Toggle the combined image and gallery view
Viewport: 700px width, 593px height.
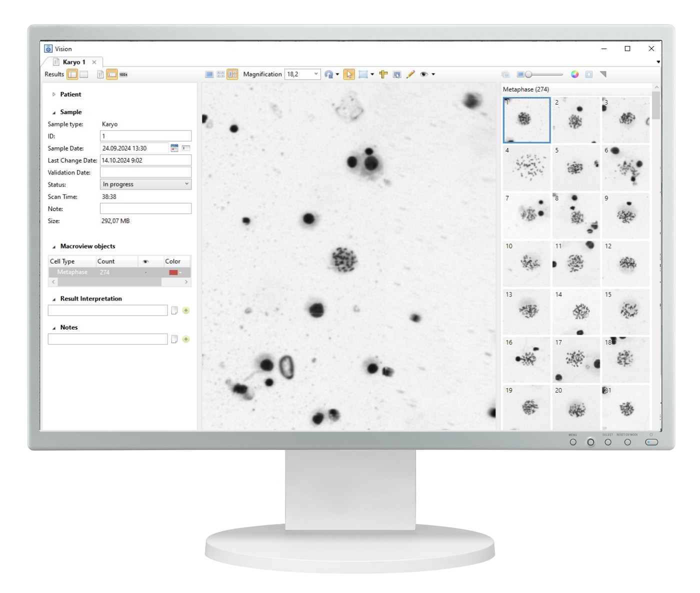coord(232,74)
